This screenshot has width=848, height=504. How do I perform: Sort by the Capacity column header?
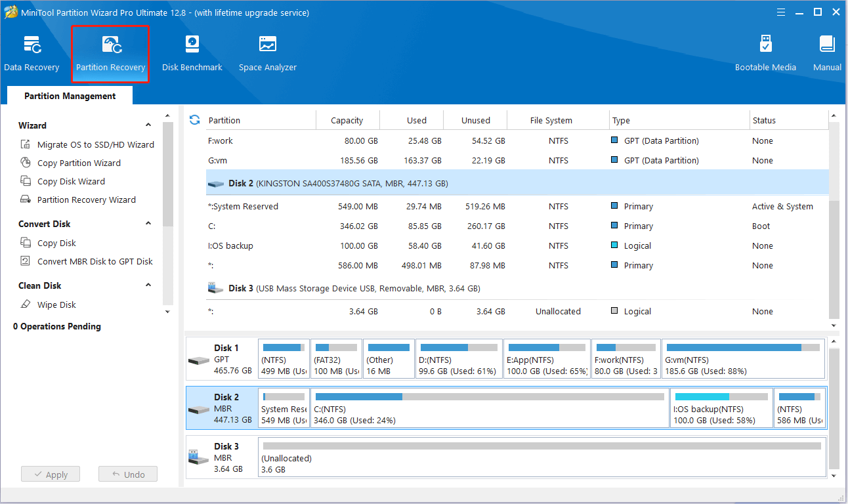coord(348,120)
